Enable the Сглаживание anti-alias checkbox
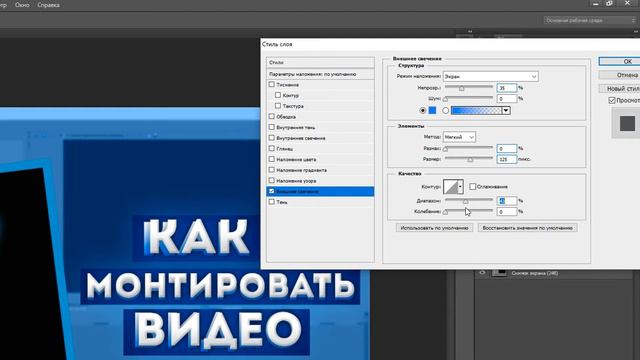Screen dimensions: 640x360 [473, 187]
